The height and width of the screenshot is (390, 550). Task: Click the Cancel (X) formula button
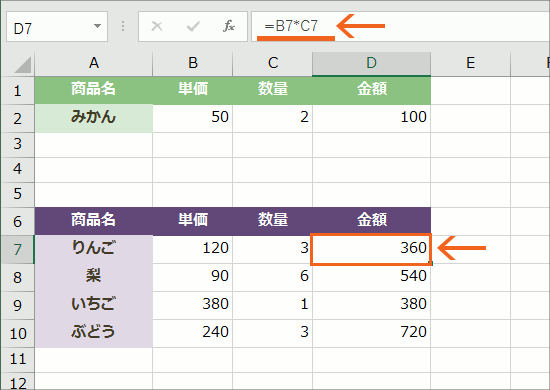point(157,26)
